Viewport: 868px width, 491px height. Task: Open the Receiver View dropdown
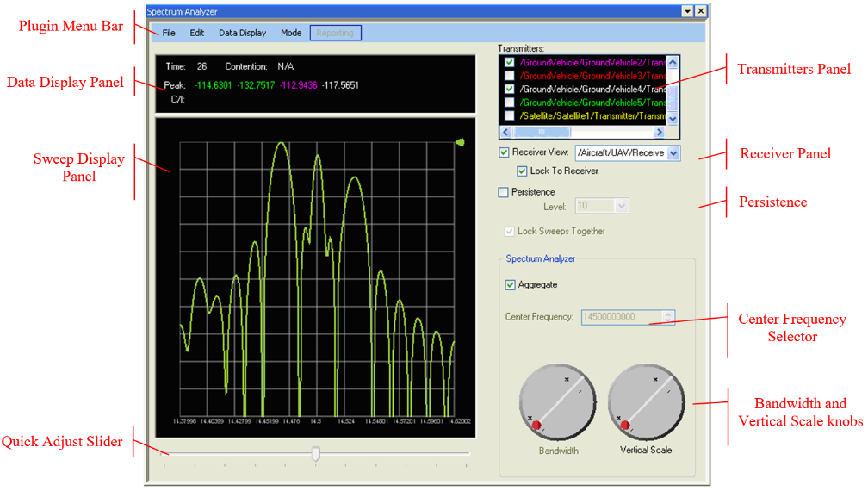(x=673, y=152)
